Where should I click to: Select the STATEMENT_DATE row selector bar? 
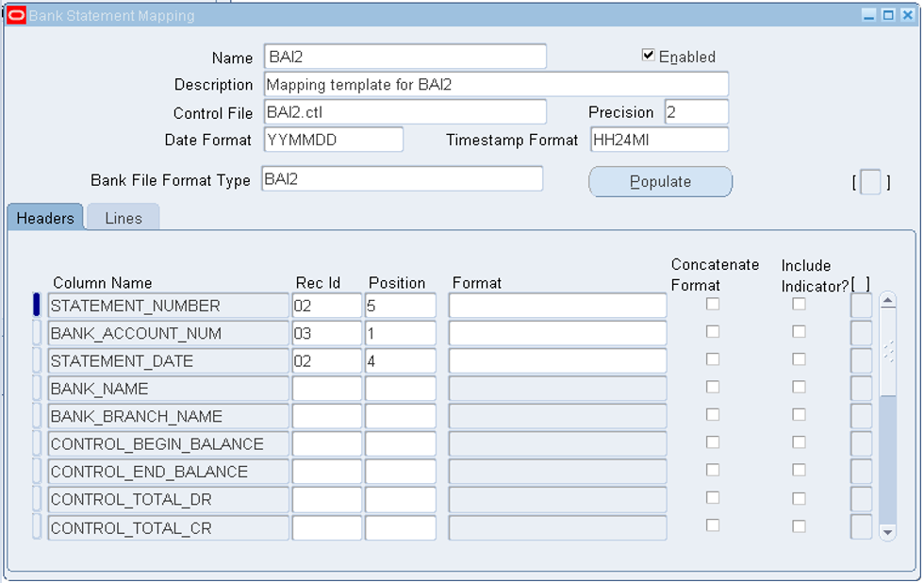[38, 359]
